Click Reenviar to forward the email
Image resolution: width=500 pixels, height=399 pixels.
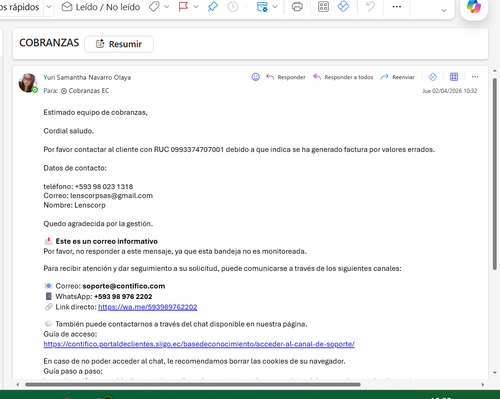click(397, 77)
